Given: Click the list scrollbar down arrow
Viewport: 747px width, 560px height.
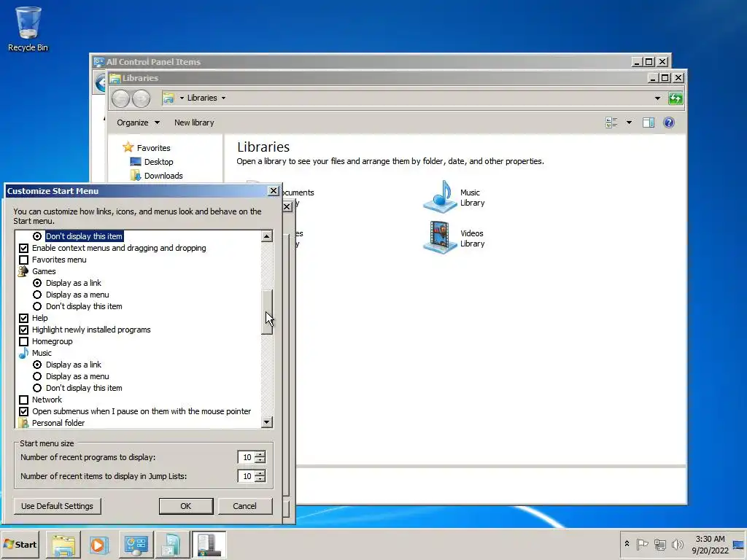Looking at the screenshot, I should click(267, 422).
